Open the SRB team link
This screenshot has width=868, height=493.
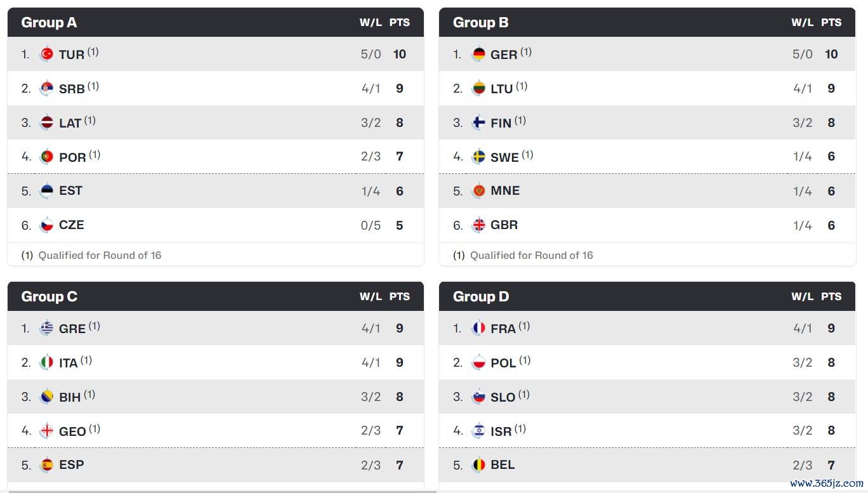[x=72, y=89]
